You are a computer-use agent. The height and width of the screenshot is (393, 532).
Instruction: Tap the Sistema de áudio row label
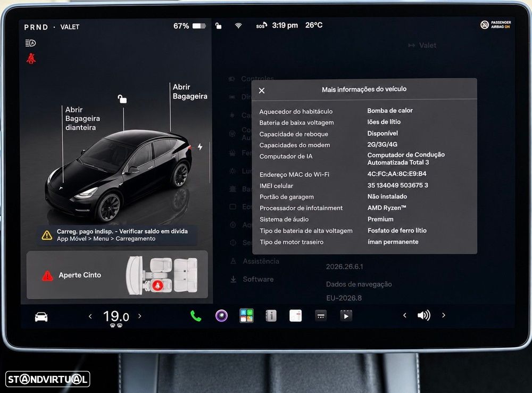284,219
